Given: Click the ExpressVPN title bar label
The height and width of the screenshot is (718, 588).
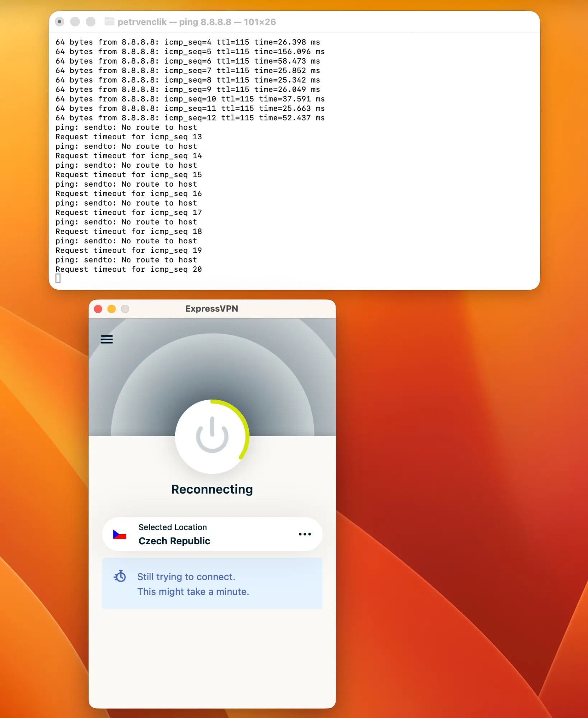Looking at the screenshot, I should coord(211,308).
